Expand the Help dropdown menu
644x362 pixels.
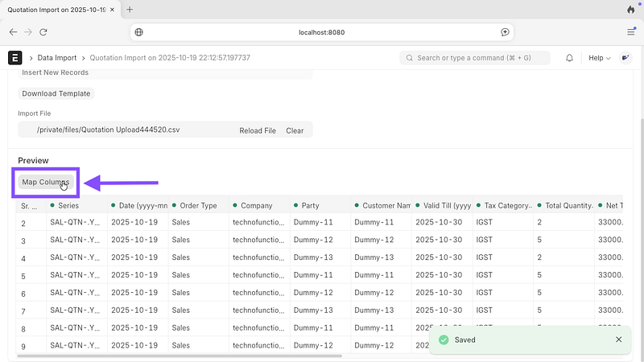[x=599, y=58]
